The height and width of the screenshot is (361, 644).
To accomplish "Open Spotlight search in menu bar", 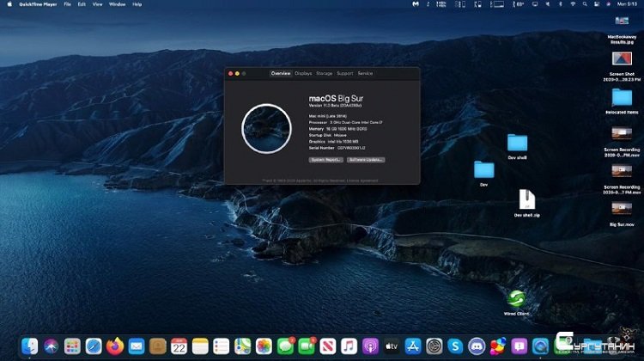I will 585,4.
